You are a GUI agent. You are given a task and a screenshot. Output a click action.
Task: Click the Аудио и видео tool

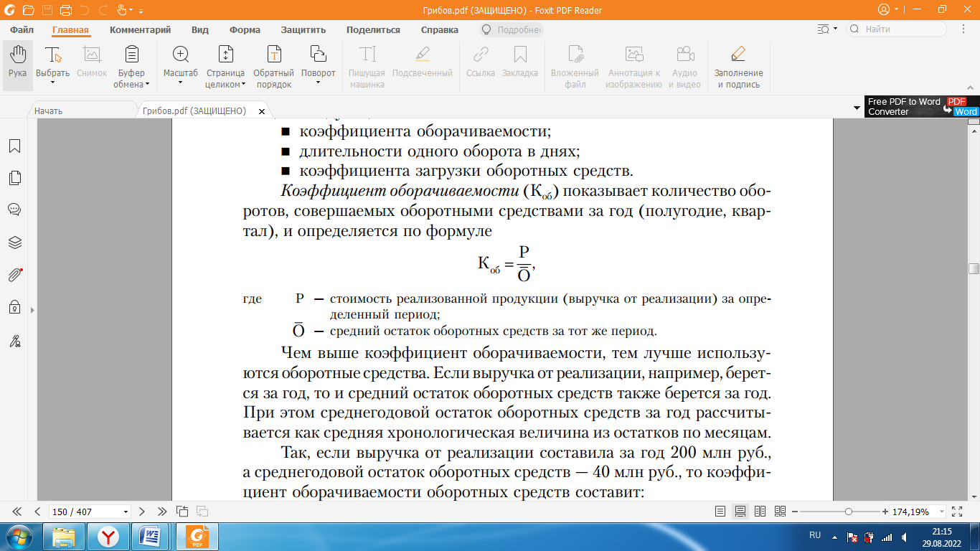[684, 67]
